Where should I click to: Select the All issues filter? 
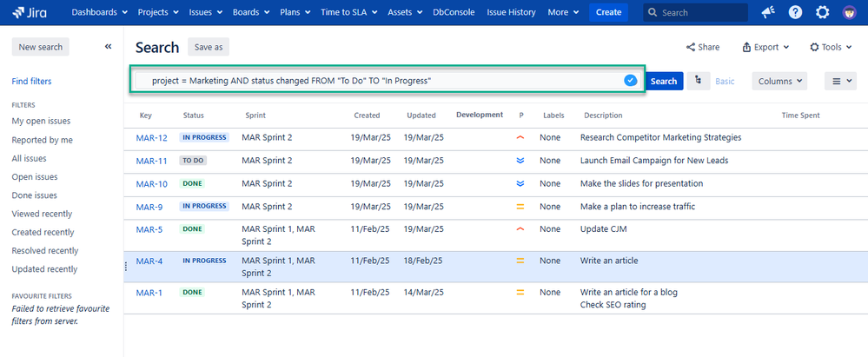click(29, 158)
